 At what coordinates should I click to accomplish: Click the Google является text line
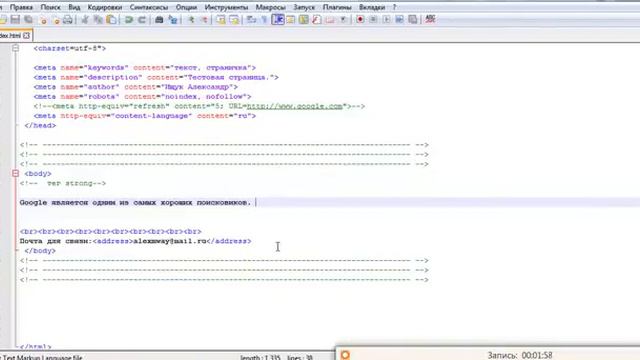pyautogui.click(x=136, y=202)
